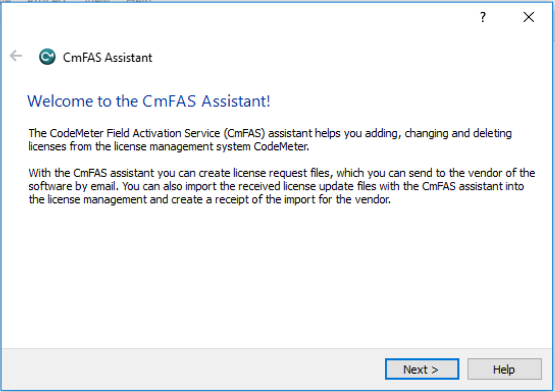Click the empty title bar area
555x392 pixels.
(x=244, y=18)
